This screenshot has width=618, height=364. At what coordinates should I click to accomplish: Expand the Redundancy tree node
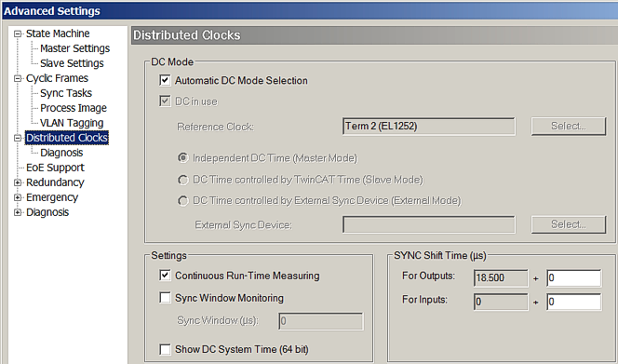coord(18,182)
